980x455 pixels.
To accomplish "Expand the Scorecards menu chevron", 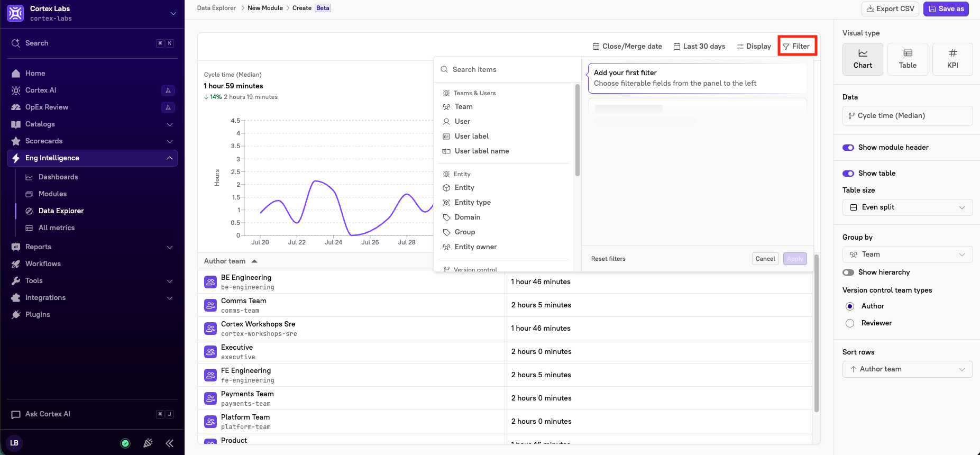I will point(170,141).
